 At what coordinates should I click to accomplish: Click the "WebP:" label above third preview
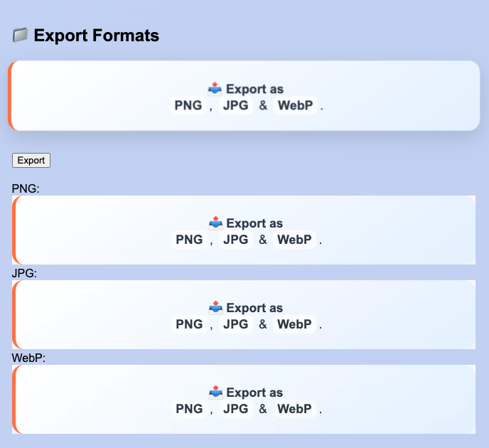(x=28, y=358)
